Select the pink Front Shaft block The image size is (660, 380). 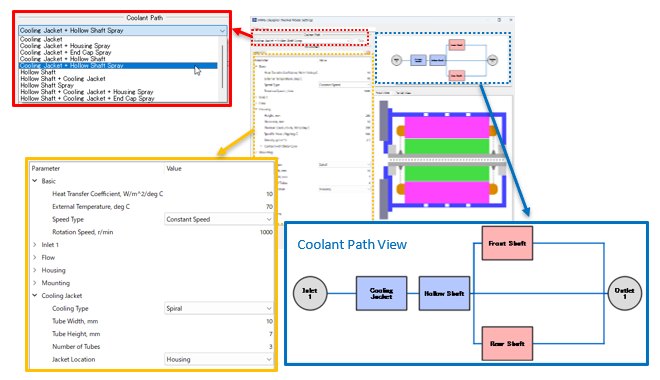507,243
